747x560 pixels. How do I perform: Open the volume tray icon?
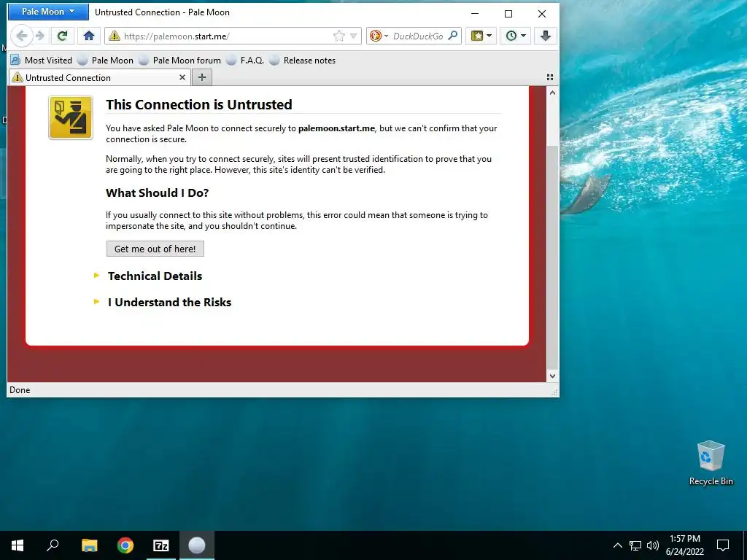point(653,545)
